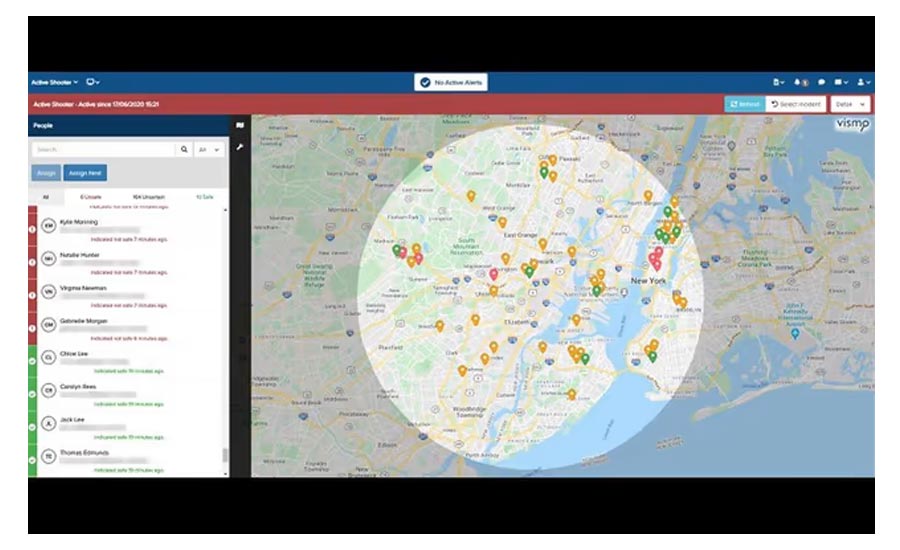Click the People list scrollbar thumb
The width and height of the screenshot is (900, 550).
[x=225, y=456]
